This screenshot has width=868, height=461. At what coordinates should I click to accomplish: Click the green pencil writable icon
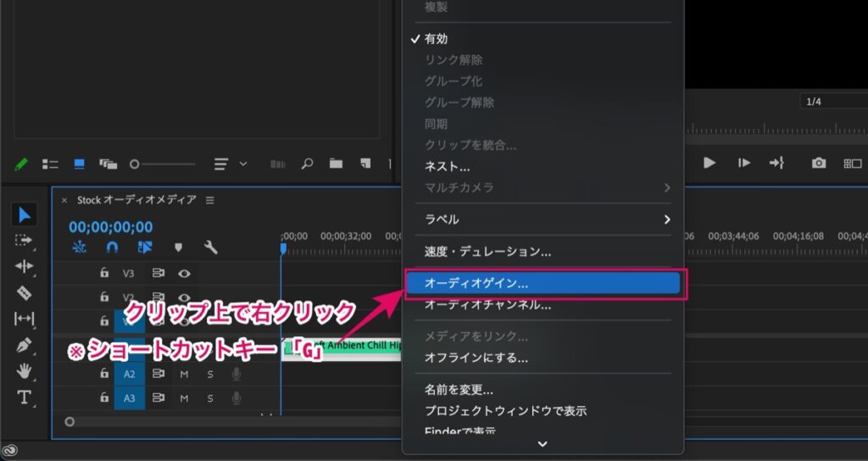pyautogui.click(x=21, y=164)
